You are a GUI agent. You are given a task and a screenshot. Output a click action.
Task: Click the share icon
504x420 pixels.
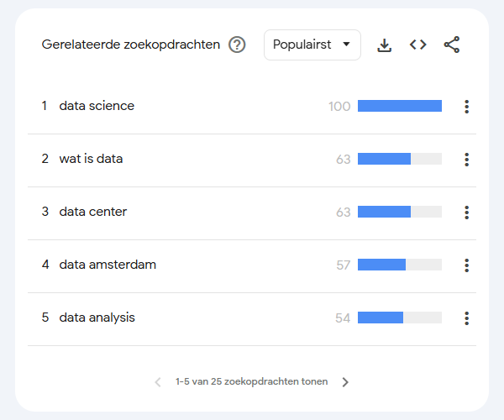coord(452,45)
